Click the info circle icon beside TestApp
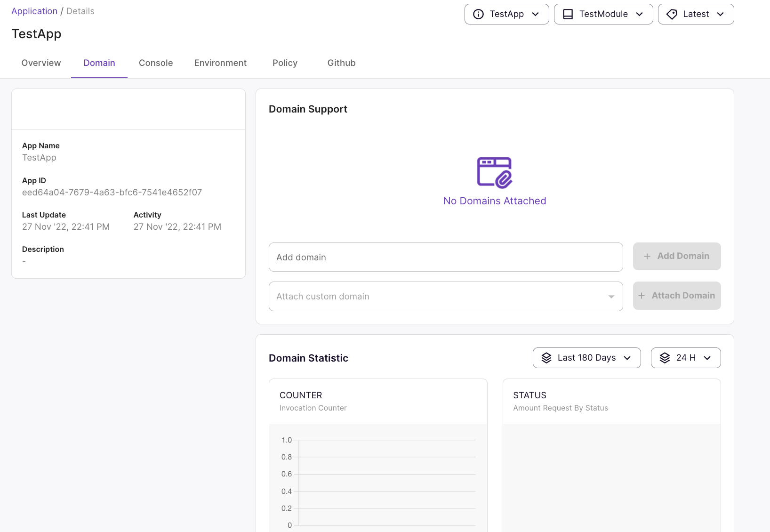Image resolution: width=770 pixels, height=532 pixels. point(478,14)
